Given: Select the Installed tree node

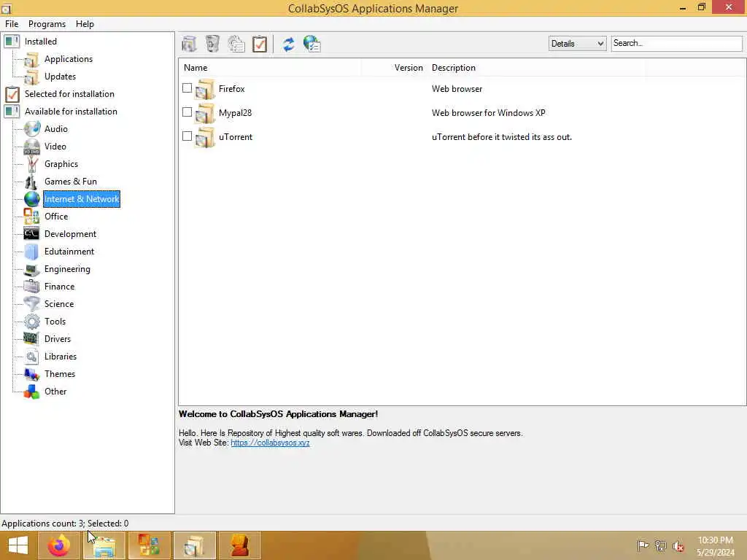Looking at the screenshot, I should (x=41, y=42).
